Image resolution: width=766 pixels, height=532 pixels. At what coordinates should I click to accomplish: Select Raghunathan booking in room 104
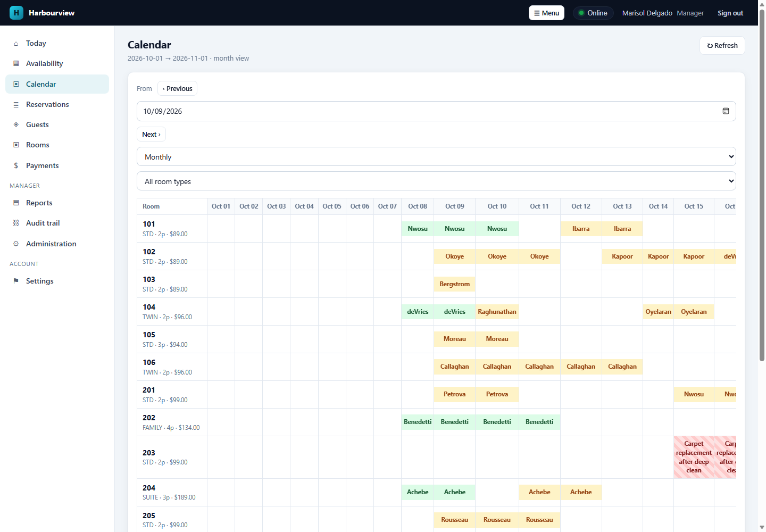[x=497, y=312]
